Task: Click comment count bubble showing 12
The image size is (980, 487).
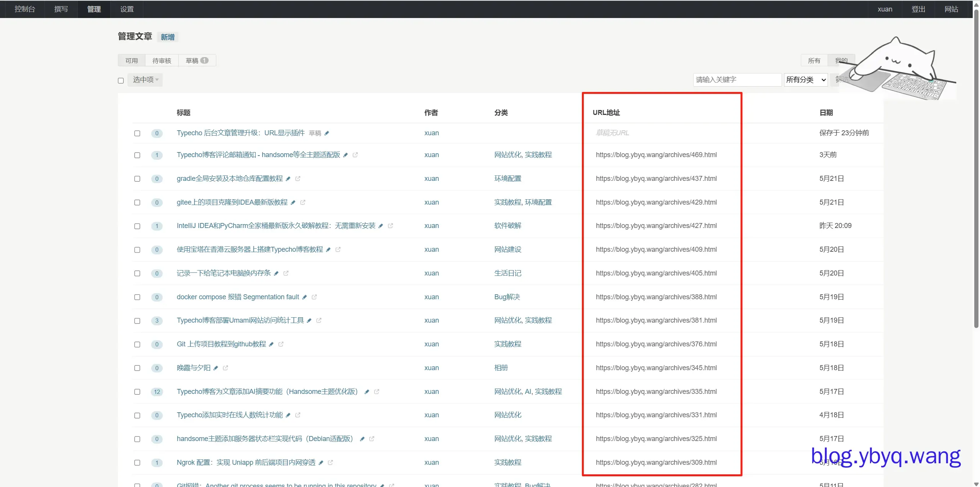Action: (x=157, y=392)
